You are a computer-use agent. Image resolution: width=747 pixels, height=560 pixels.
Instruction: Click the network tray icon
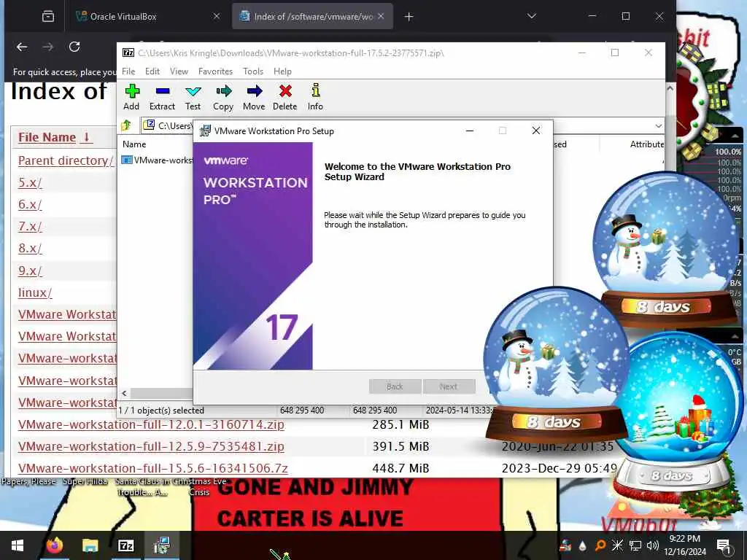(x=635, y=545)
